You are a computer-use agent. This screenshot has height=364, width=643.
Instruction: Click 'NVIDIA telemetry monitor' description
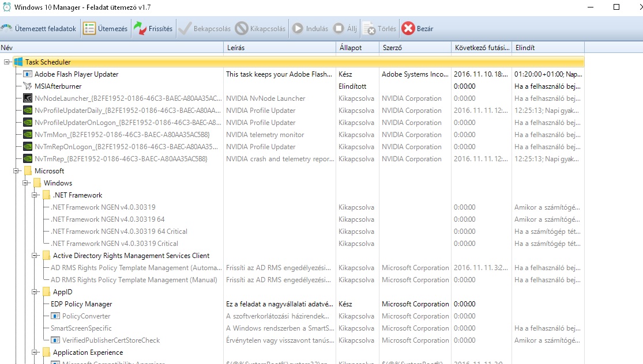(x=265, y=135)
